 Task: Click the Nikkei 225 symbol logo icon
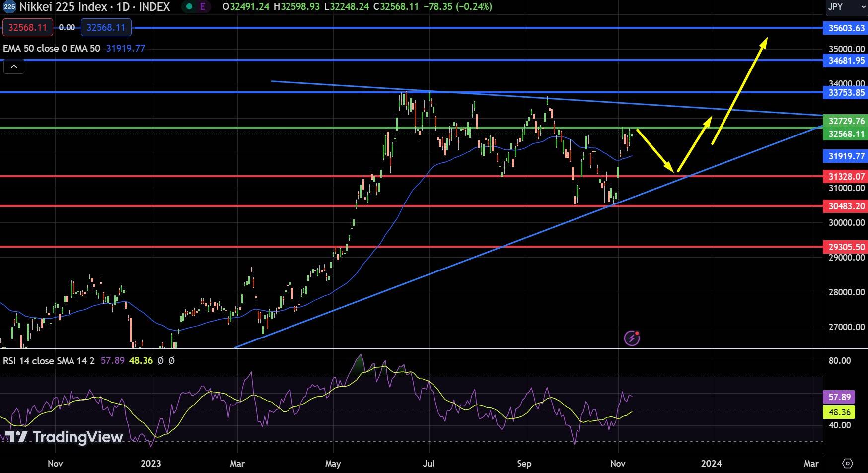tap(9, 6)
